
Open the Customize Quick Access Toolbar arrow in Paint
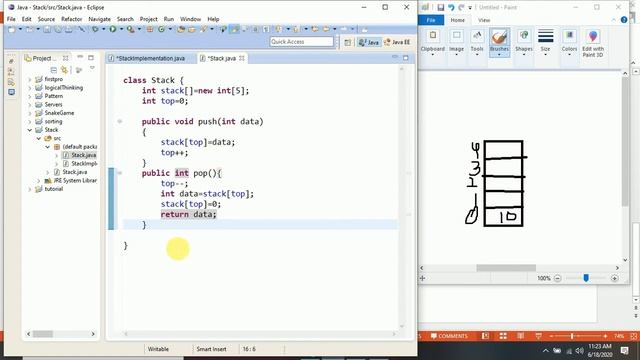tap(470, 8)
